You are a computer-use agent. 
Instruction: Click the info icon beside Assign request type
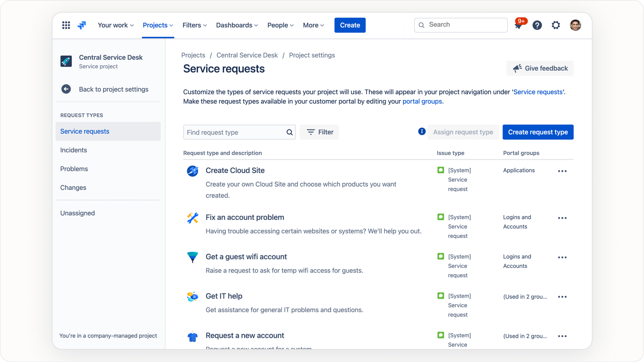[x=421, y=131]
